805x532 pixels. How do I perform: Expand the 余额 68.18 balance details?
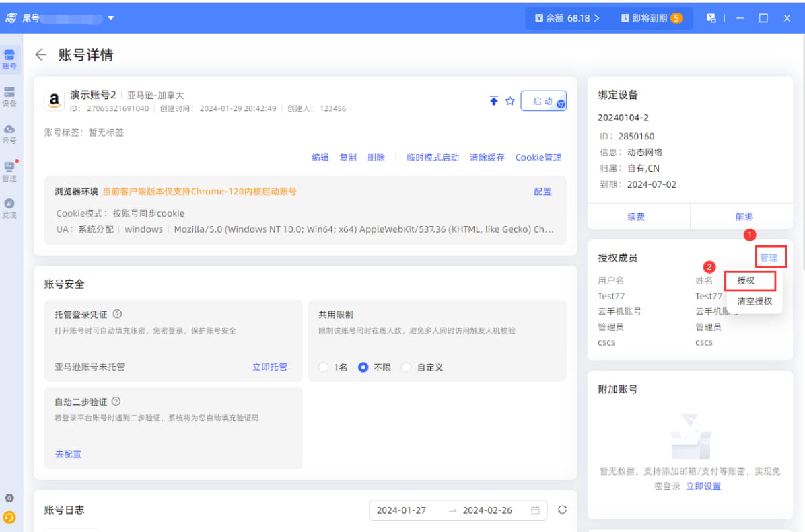(567, 19)
